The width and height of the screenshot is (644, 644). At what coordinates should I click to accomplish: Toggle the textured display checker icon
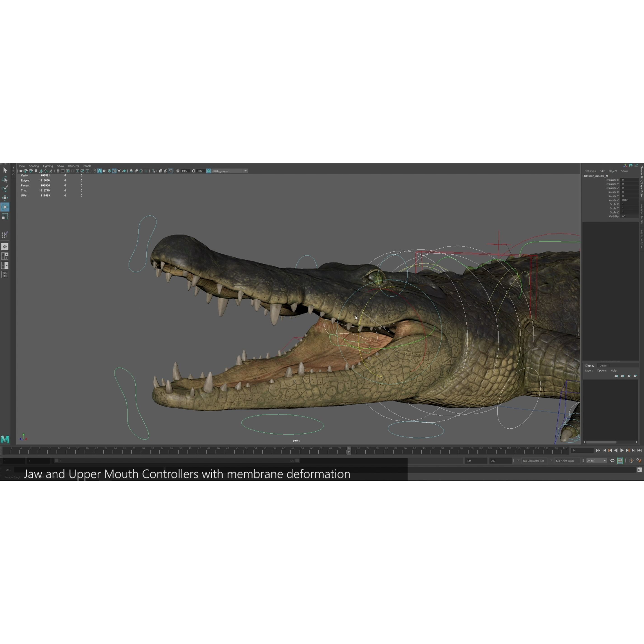114,171
